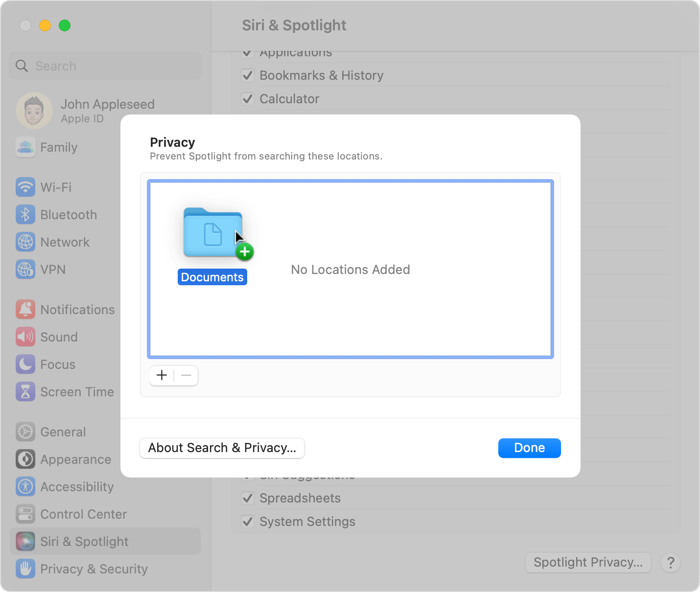Open help with the question mark button
700x592 pixels.
tap(671, 563)
